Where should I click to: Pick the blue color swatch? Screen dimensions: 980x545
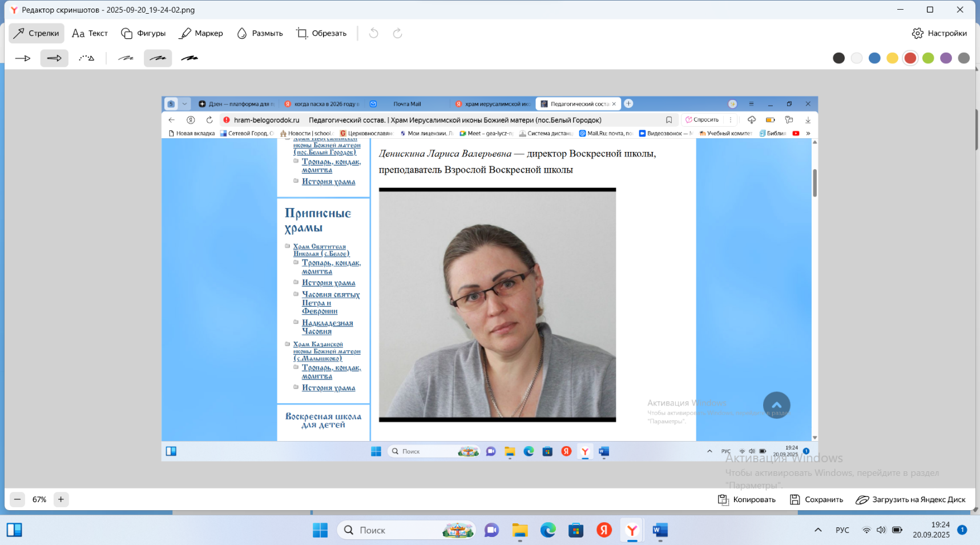(x=874, y=58)
